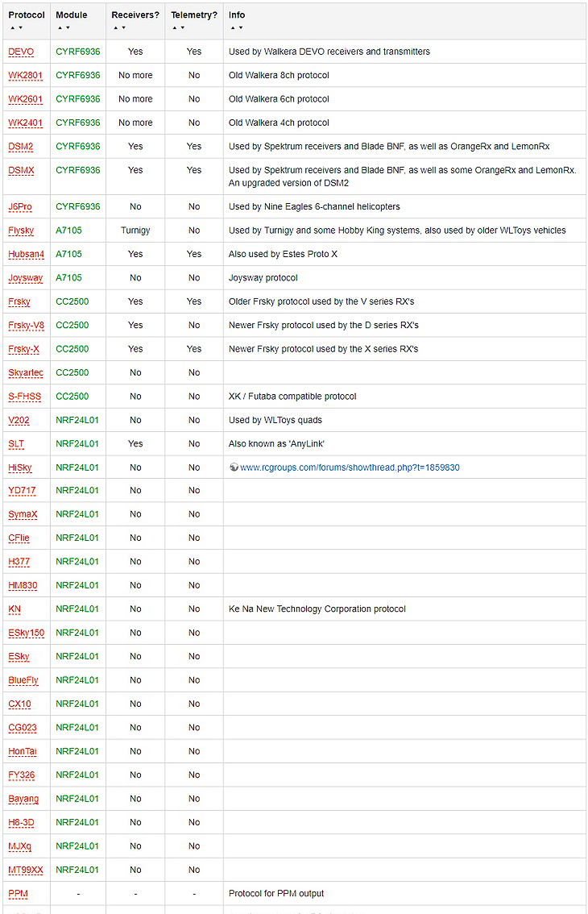This screenshot has height=914, width=588.
Task: Select 'Protocol for PPM output' info text
Action: coord(276,894)
